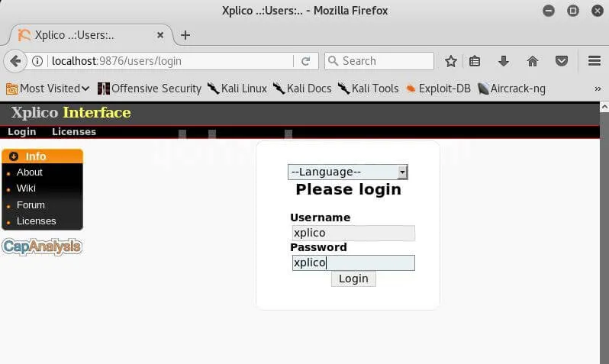Screen dimensions: 609x364
Task: Collapse the Info sidebar panel header
Action: tap(42, 156)
